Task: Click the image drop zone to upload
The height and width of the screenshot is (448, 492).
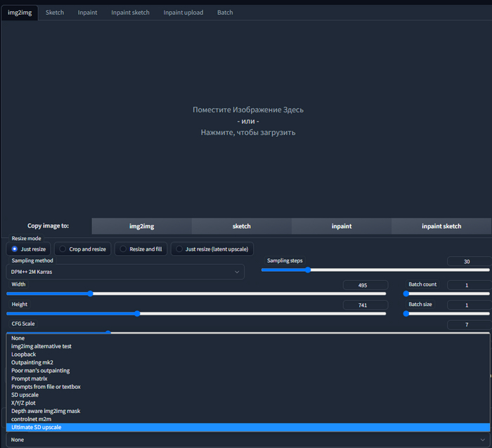Action: pyautogui.click(x=247, y=121)
